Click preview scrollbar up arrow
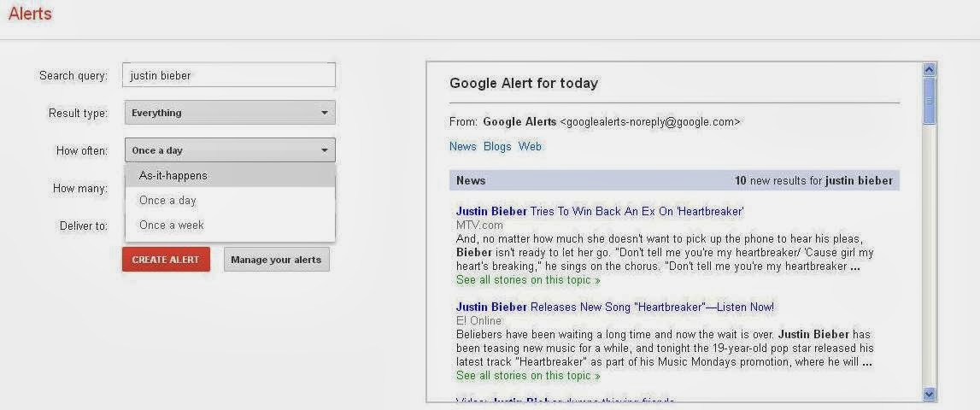The image size is (980, 410). pos(929,69)
